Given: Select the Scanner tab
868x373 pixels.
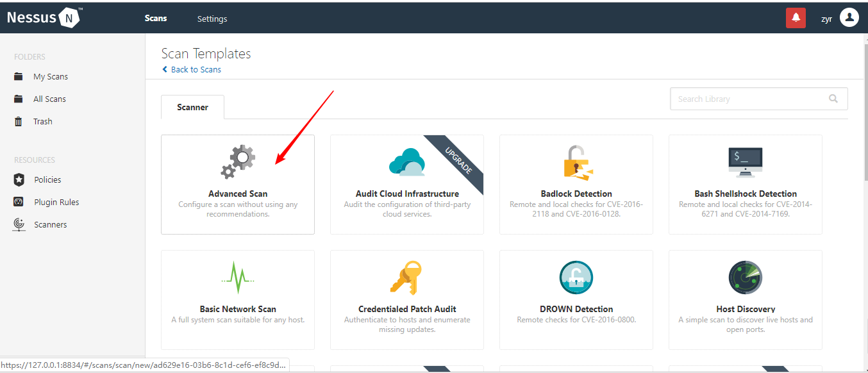Looking at the screenshot, I should pyautogui.click(x=192, y=107).
